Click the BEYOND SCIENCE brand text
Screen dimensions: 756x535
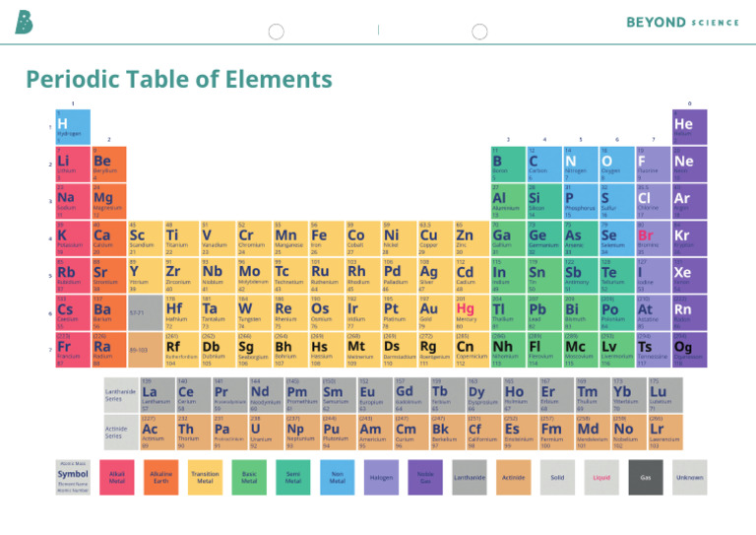tap(682, 23)
